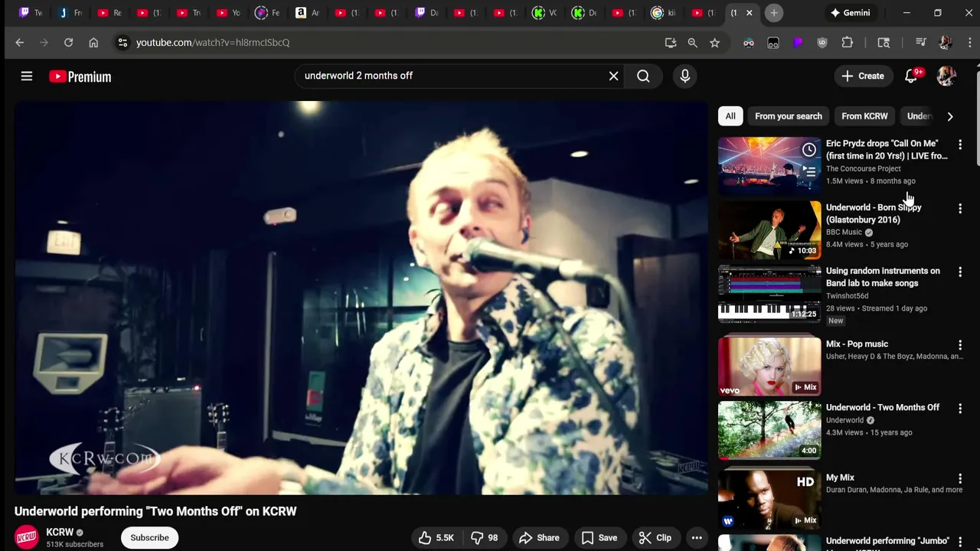The height and width of the screenshot is (551, 980).
Task: Open the Create menu
Action: coord(863,76)
